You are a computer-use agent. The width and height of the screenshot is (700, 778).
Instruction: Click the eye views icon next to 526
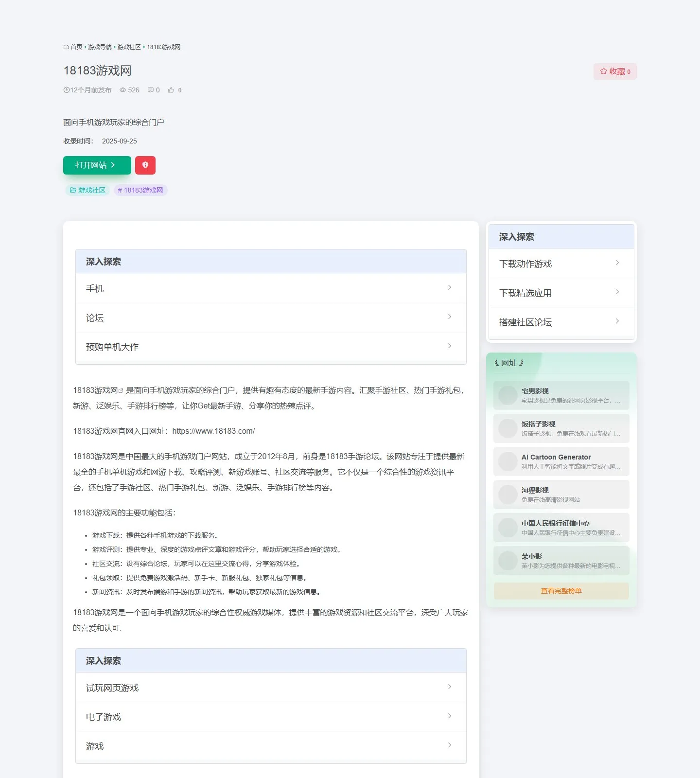click(123, 90)
